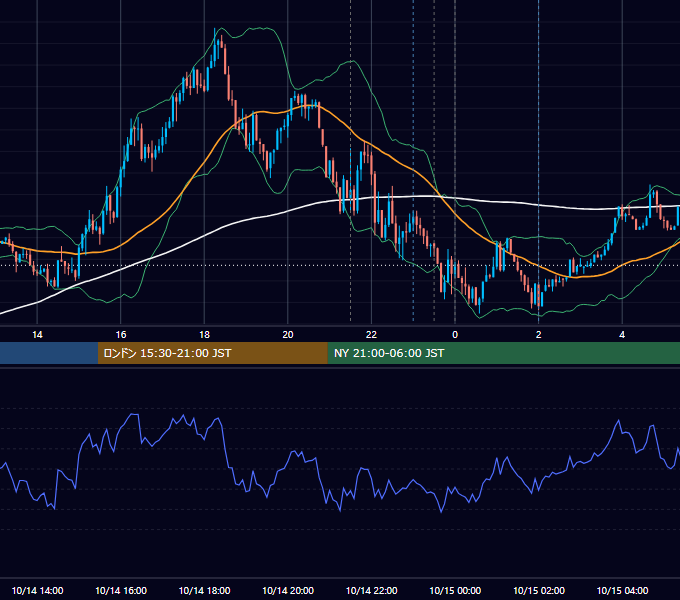Click the 10/14 22:00 time label
This screenshot has height=600, width=680.
371,590
